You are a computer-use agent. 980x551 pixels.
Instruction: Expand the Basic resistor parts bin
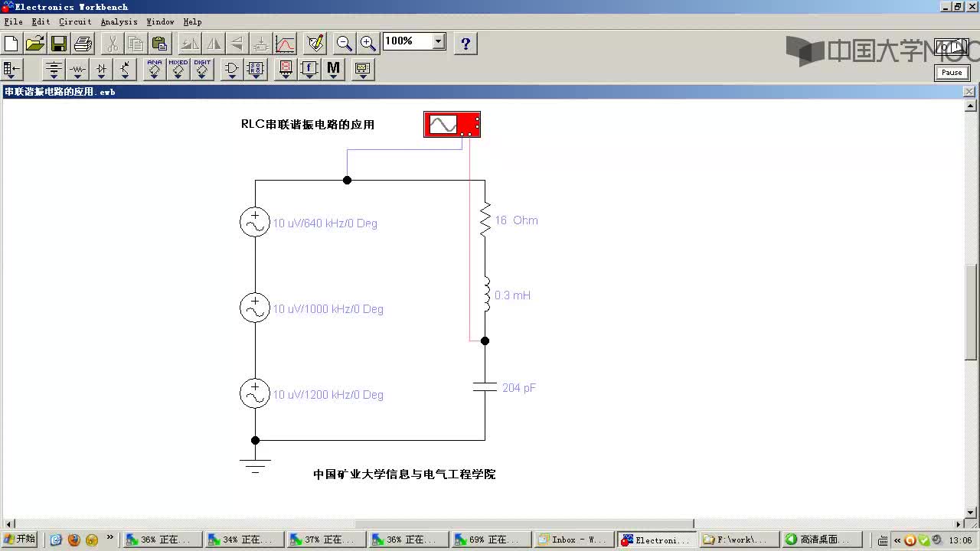77,70
